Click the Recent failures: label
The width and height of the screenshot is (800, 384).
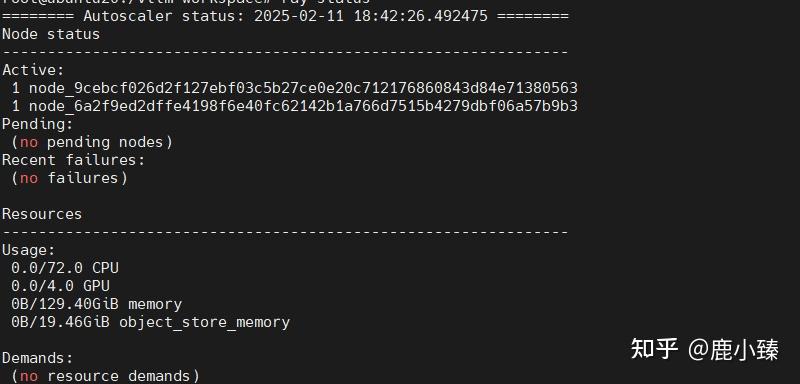[73, 160]
